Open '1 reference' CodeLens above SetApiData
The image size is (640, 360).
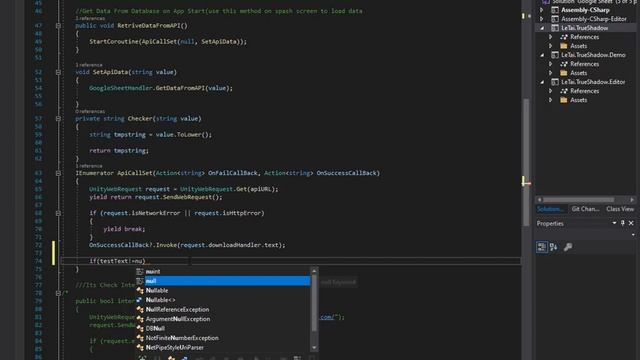(89, 65)
